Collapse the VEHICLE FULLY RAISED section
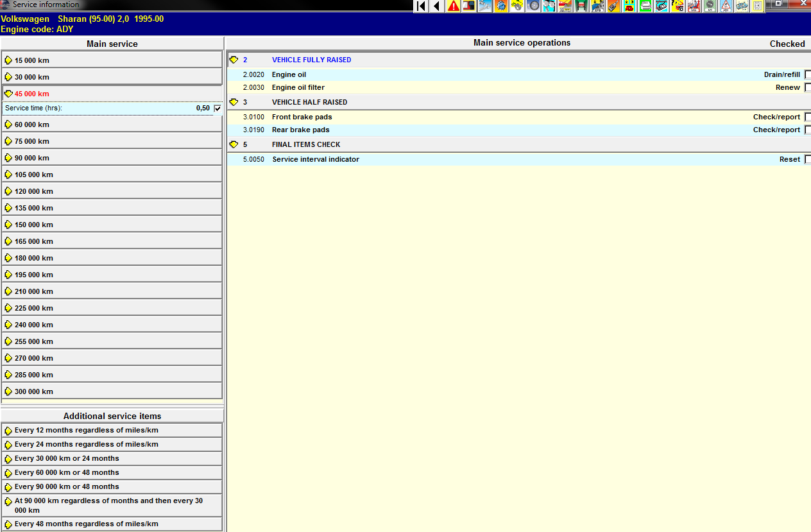Screen dimensions: 811x532 [x=234, y=60]
